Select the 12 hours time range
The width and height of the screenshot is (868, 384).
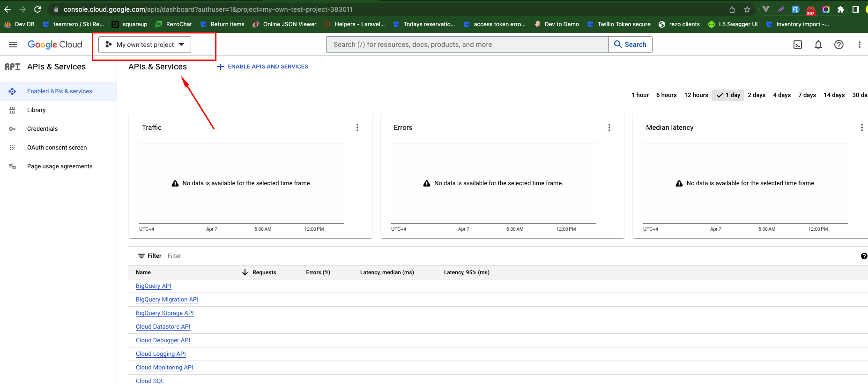coord(696,95)
